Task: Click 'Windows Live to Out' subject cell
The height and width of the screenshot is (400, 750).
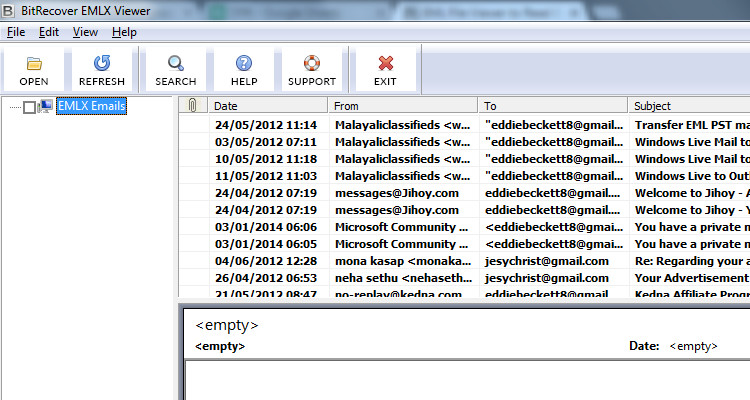Action: (692, 176)
